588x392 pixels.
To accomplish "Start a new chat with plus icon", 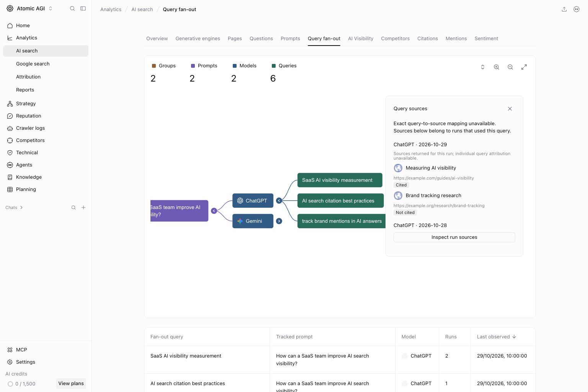I will [83, 207].
